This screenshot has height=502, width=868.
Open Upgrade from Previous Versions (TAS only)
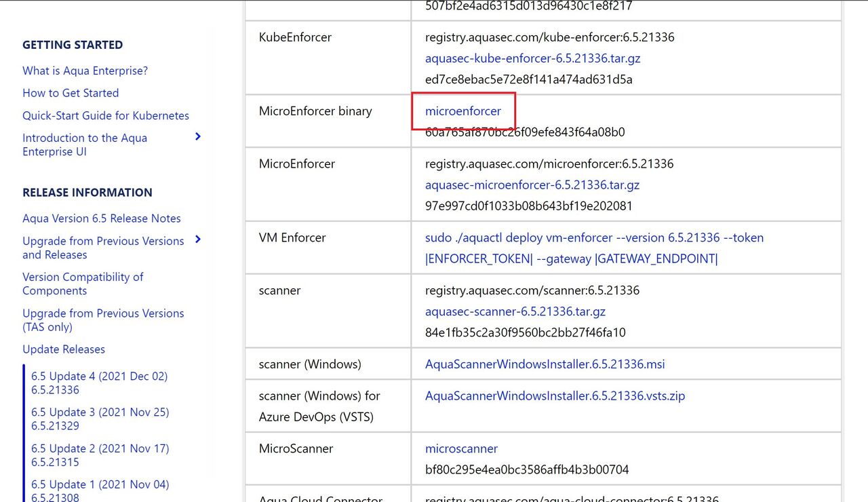click(x=103, y=320)
